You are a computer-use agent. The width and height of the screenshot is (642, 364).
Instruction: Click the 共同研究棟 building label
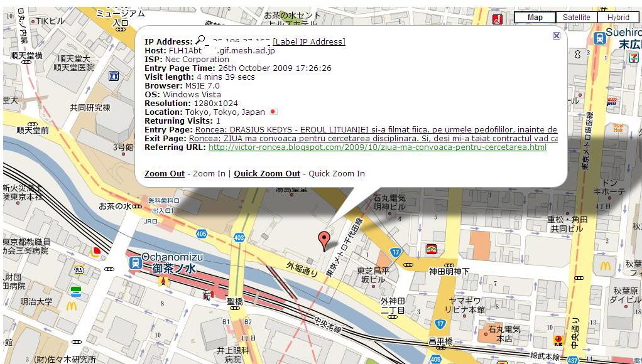click(90, 107)
